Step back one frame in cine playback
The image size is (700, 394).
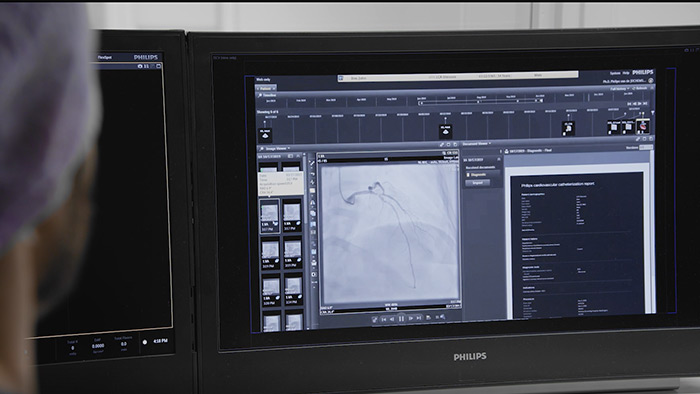tap(392, 319)
